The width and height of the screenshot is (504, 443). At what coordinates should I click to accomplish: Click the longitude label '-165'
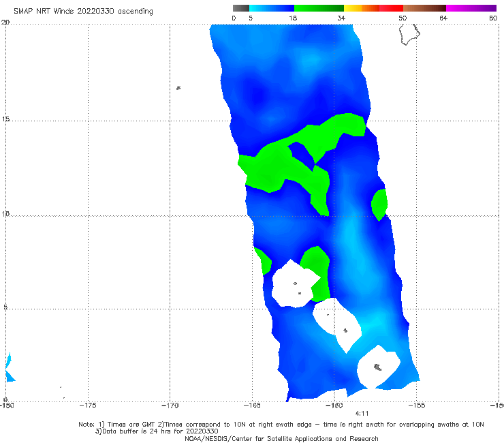[x=252, y=406]
